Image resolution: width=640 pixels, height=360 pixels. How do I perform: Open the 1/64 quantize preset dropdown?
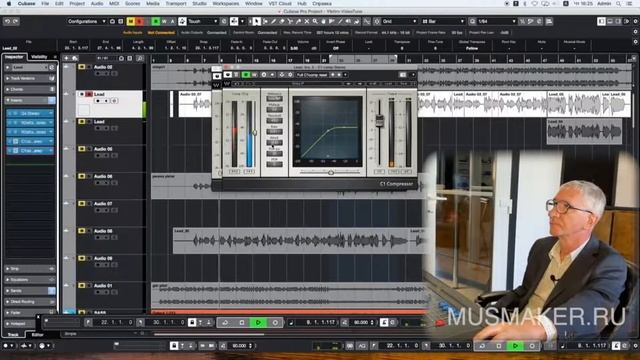click(x=496, y=21)
